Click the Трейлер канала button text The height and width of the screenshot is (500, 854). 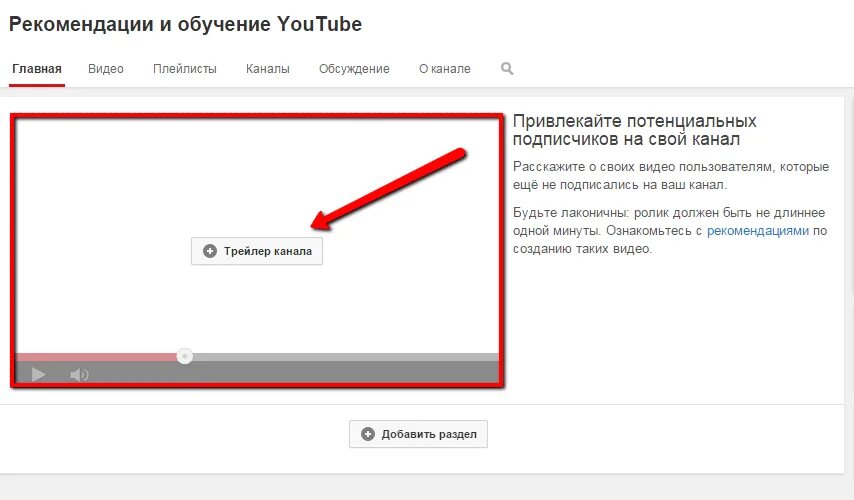tap(268, 251)
